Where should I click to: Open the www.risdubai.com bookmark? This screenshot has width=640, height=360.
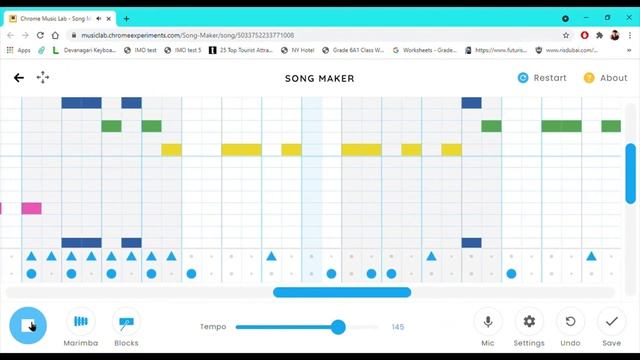567,50
